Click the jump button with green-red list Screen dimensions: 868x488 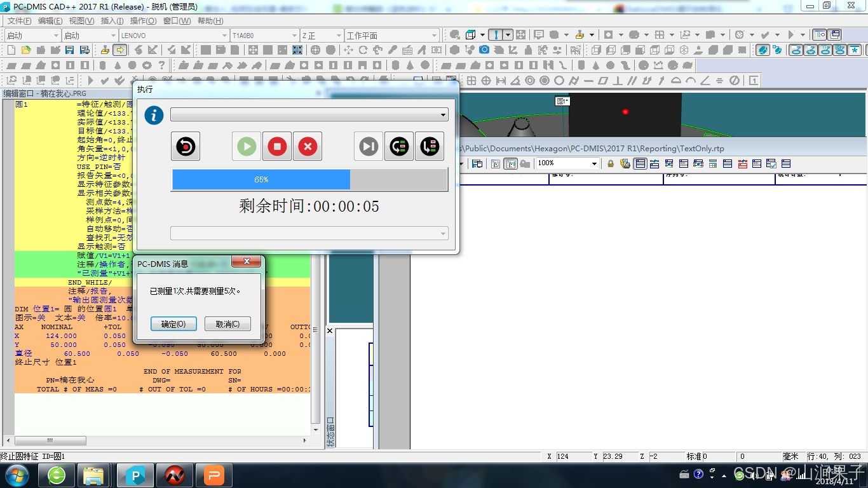click(430, 147)
